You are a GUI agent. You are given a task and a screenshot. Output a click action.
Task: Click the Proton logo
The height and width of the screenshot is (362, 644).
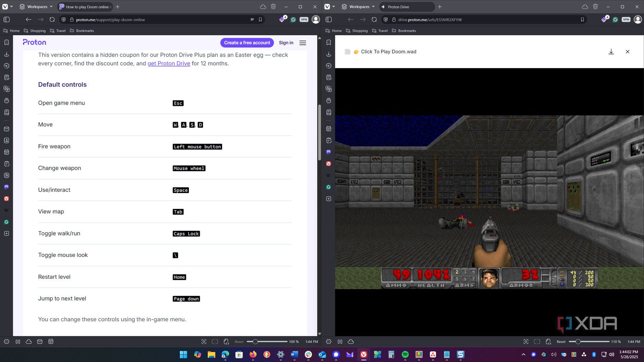(34, 42)
